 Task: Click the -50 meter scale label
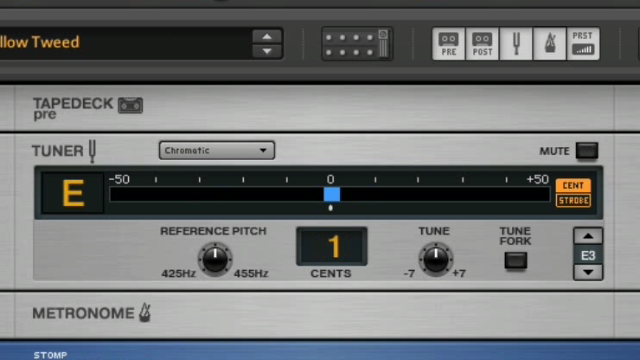click(119, 179)
